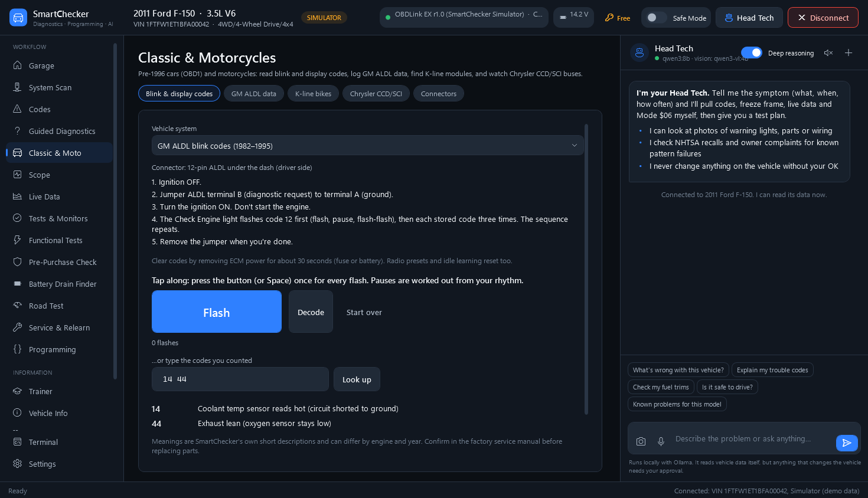The image size is (868, 498).
Task: Open the Functional Tests lightning icon
Action: 18,240
